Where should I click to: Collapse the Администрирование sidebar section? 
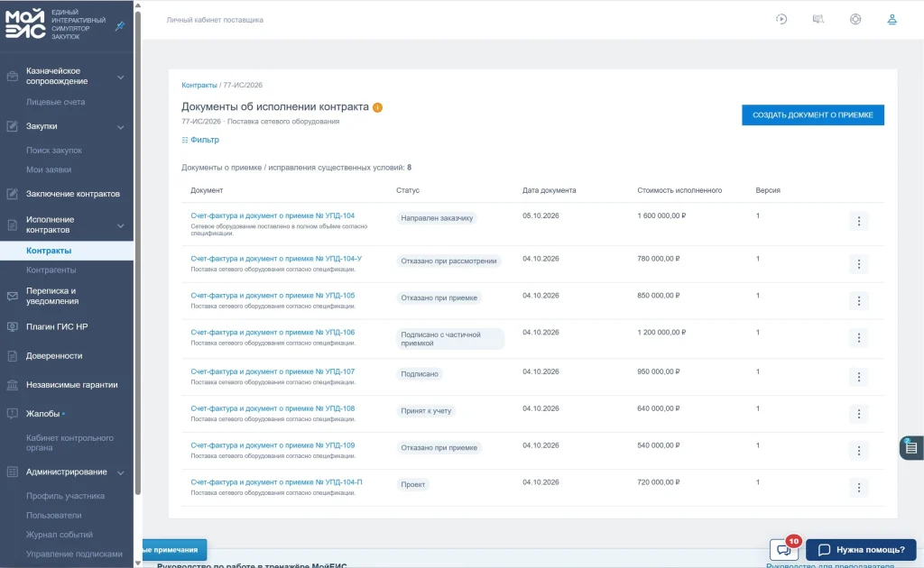[x=120, y=472]
